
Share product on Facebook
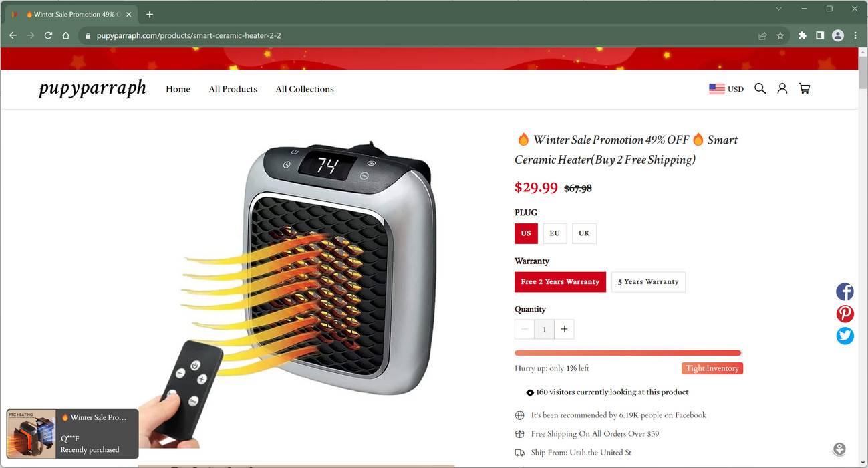tap(845, 291)
